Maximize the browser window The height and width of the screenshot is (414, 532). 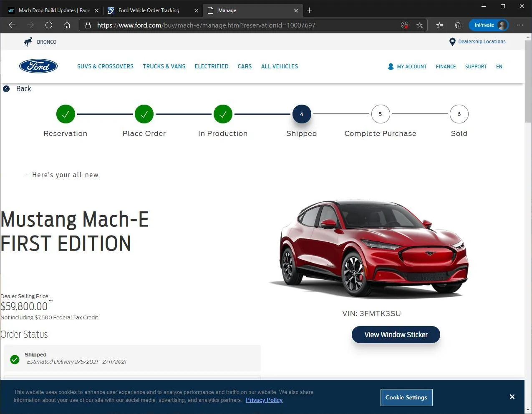(503, 6)
